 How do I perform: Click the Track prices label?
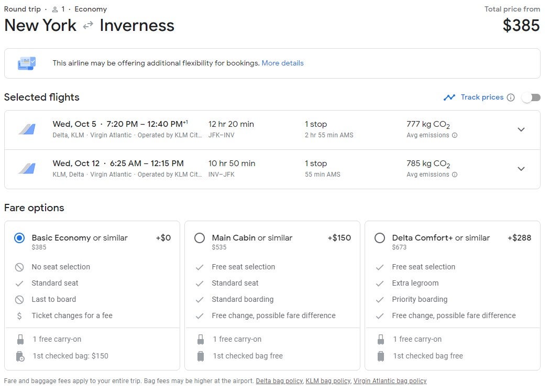click(x=482, y=97)
